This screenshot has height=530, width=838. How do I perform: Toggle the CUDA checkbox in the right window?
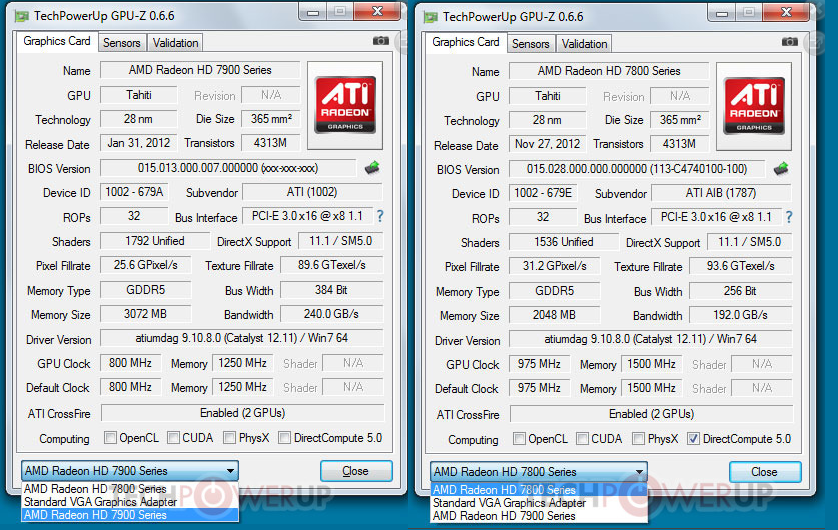coord(582,439)
